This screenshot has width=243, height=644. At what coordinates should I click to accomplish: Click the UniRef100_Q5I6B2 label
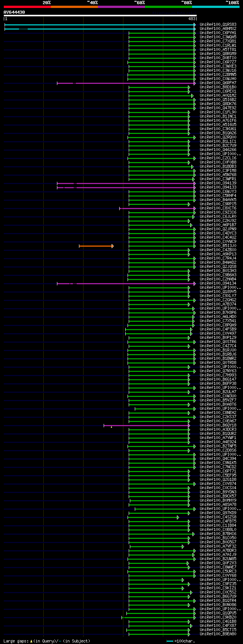(218, 100)
